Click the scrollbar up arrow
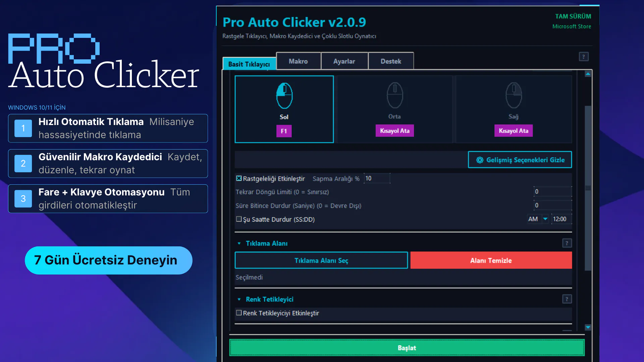Image resolution: width=644 pixels, height=362 pixels. (x=588, y=74)
